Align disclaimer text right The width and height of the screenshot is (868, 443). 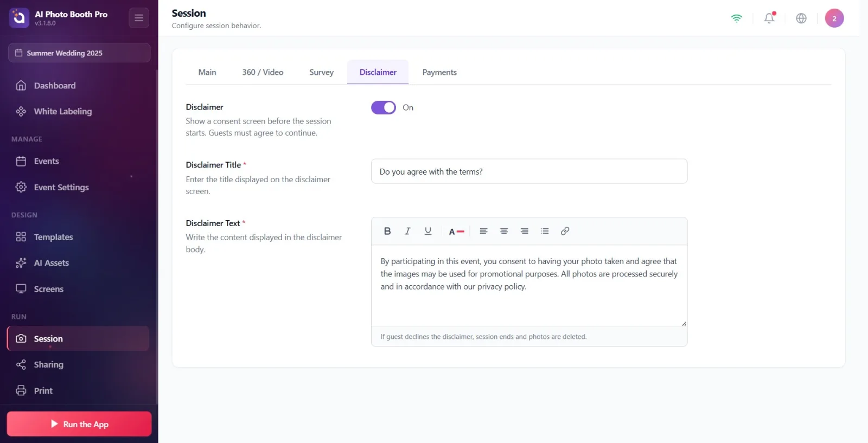(x=525, y=231)
